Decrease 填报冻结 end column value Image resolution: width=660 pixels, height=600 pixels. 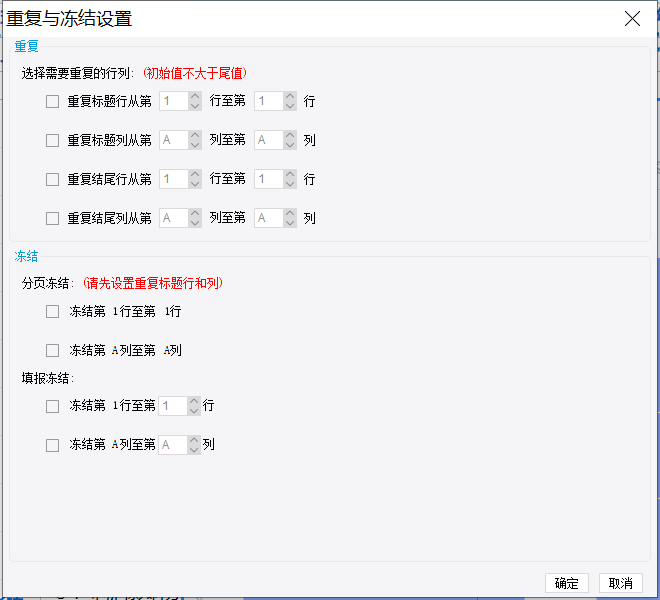tap(194, 450)
